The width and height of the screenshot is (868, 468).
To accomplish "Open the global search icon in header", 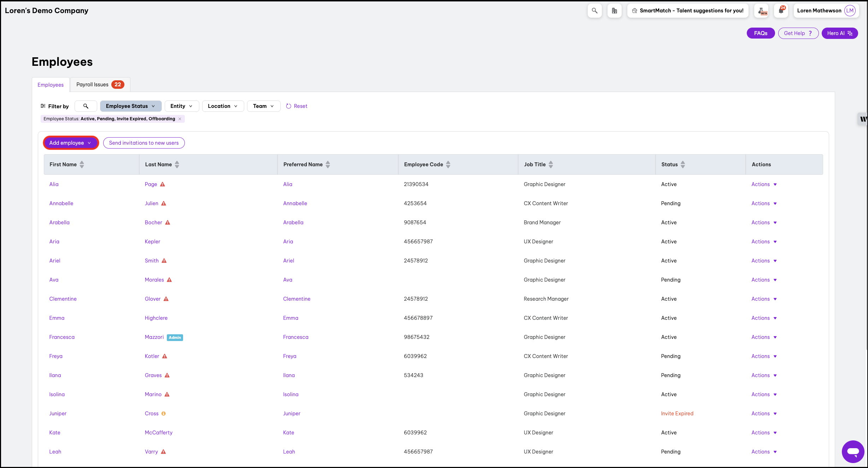I will click(x=594, y=11).
